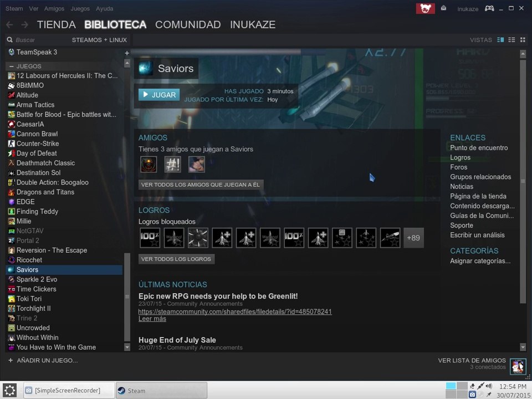This screenshot has height=399, width=532.
Task: Open the third friend photo avatar
Action: [196, 165]
